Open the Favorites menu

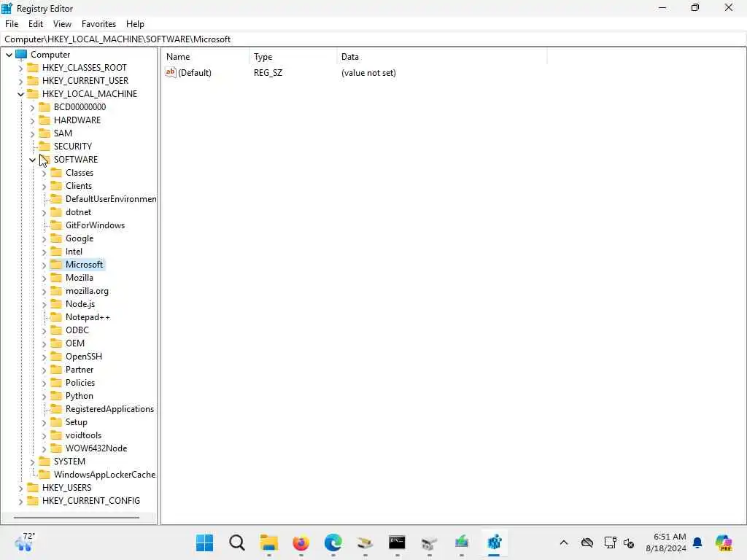click(x=98, y=24)
